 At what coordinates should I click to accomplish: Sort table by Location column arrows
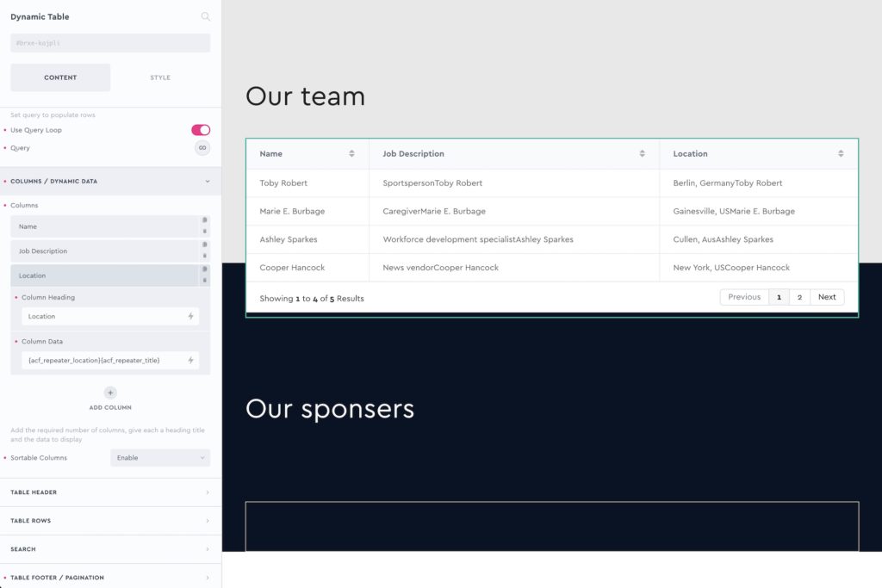click(x=841, y=154)
